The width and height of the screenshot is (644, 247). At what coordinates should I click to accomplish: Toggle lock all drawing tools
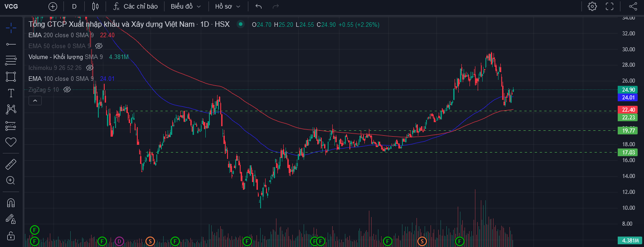click(11, 236)
